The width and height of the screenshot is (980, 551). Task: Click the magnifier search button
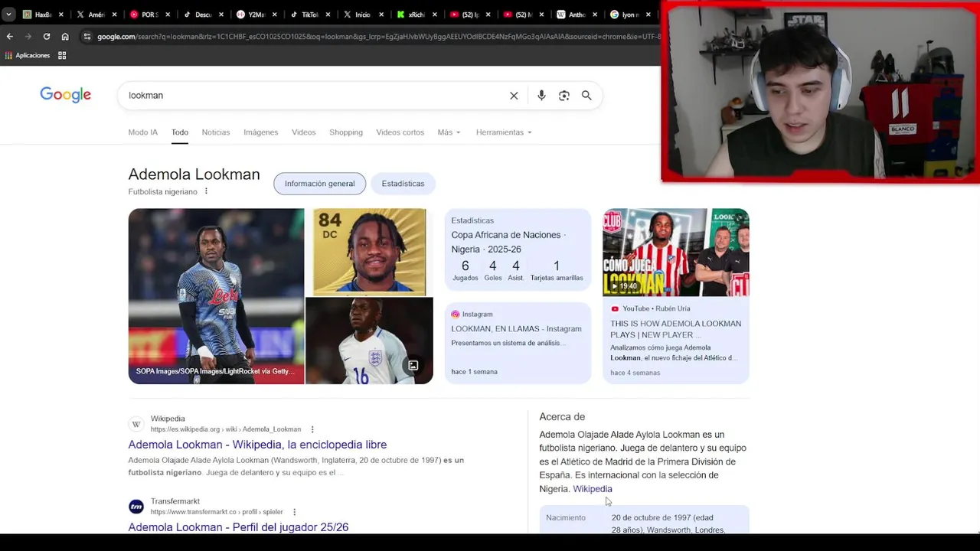586,96
